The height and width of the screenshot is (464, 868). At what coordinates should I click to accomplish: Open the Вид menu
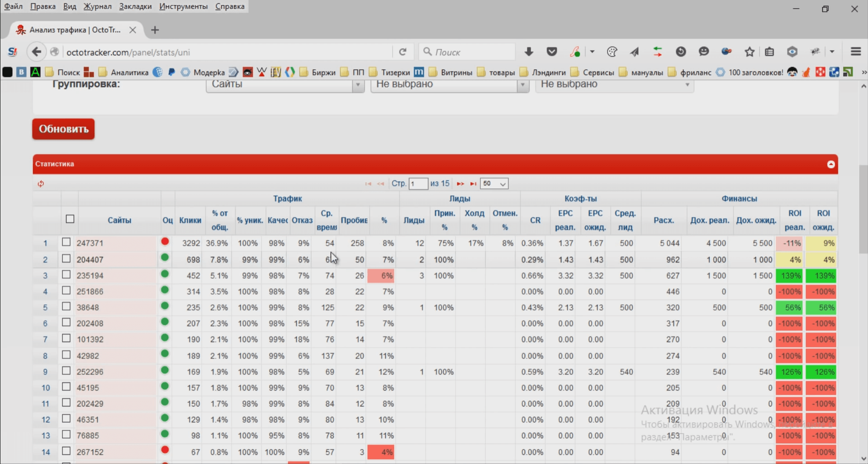tap(70, 6)
